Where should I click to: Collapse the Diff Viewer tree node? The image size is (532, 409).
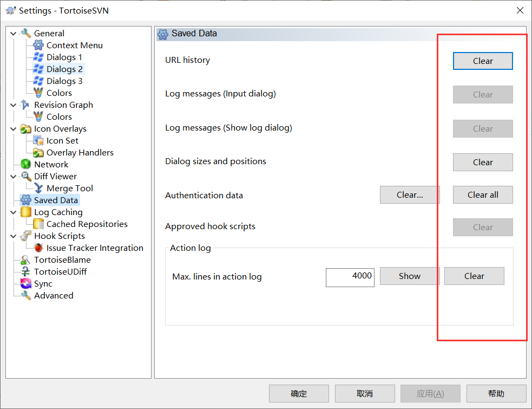[x=13, y=176]
